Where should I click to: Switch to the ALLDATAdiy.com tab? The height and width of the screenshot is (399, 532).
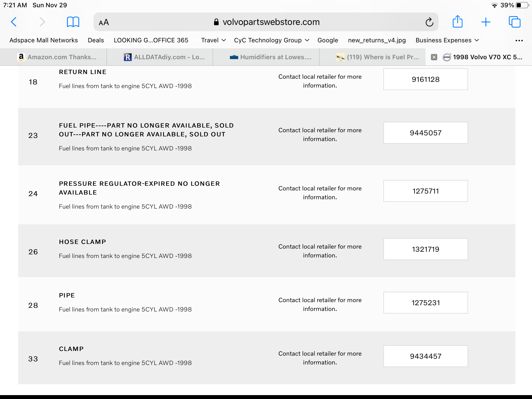164,57
